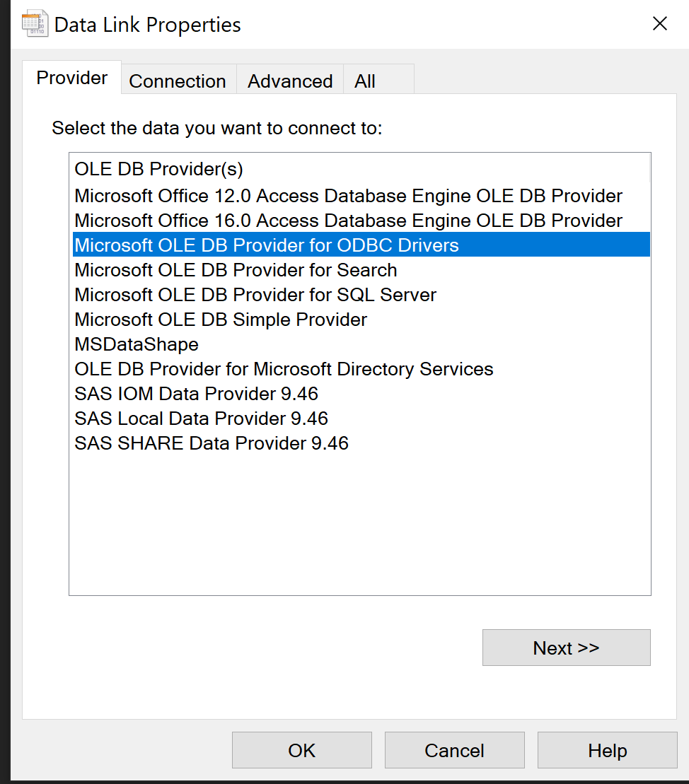
Task: Select Microsoft OLE DB Provider for ODBC Drivers
Action: (x=267, y=245)
